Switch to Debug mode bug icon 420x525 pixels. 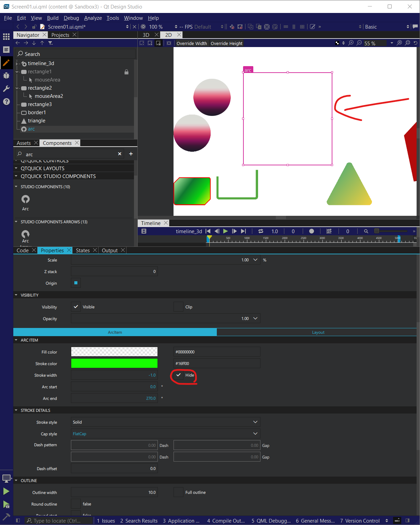point(6,76)
